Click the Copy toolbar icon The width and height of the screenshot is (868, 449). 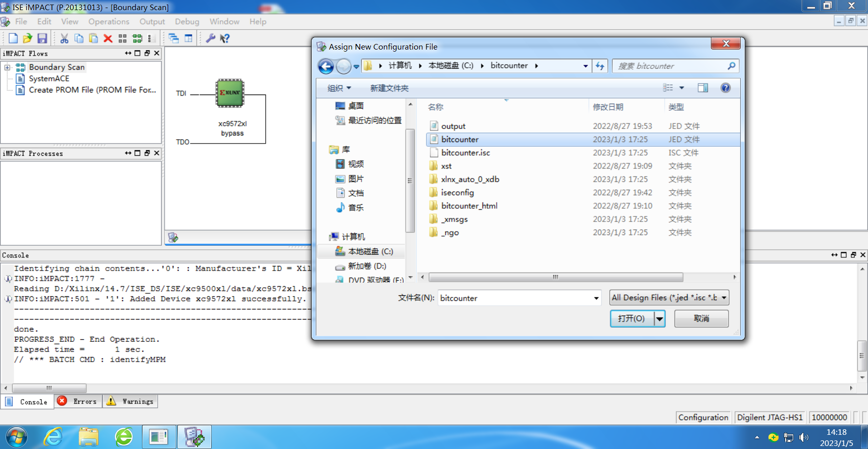pyautogui.click(x=79, y=38)
